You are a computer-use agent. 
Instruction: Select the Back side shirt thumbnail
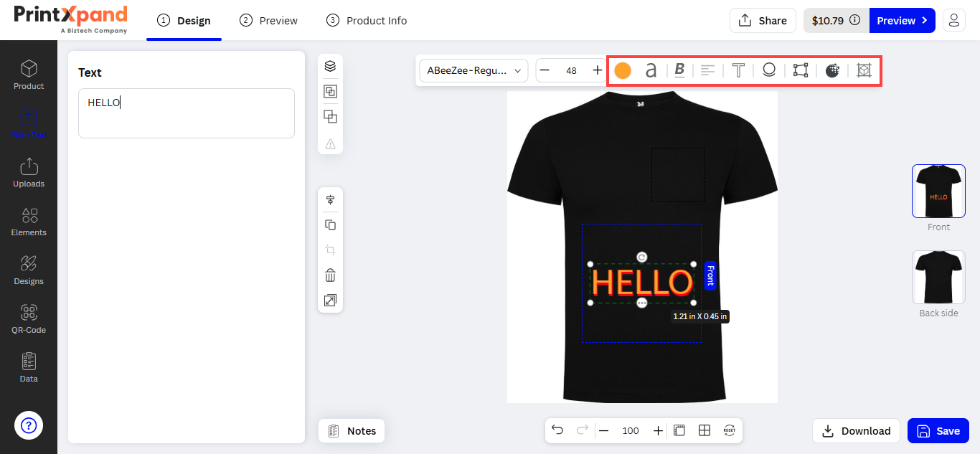click(938, 278)
